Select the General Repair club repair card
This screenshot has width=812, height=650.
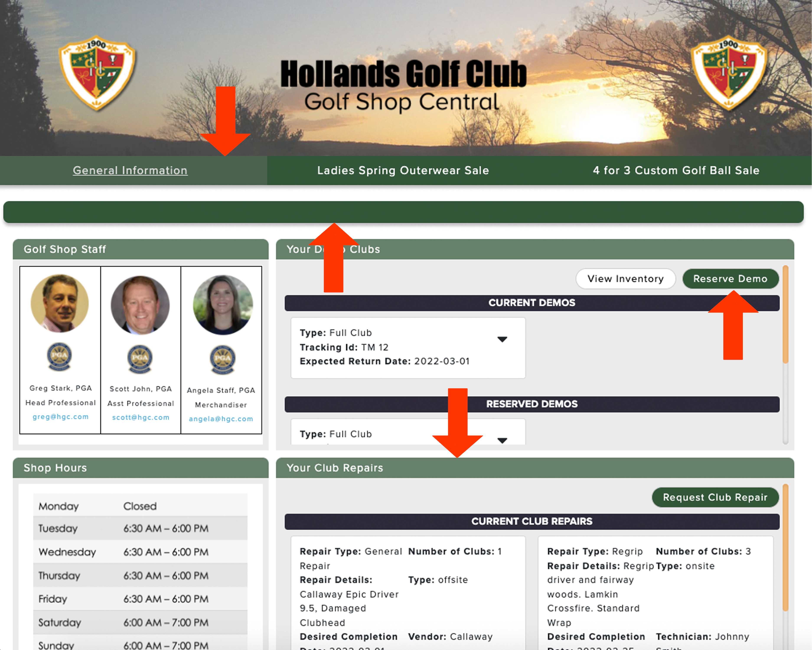pos(408,593)
